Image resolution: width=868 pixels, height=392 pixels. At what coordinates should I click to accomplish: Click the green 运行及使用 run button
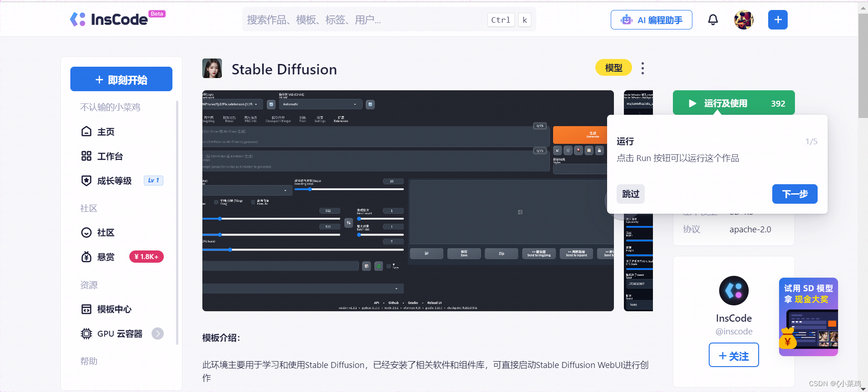734,103
